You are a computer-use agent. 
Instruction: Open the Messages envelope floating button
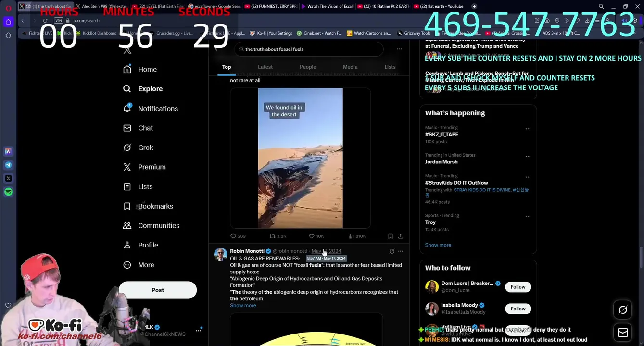pos(623,333)
